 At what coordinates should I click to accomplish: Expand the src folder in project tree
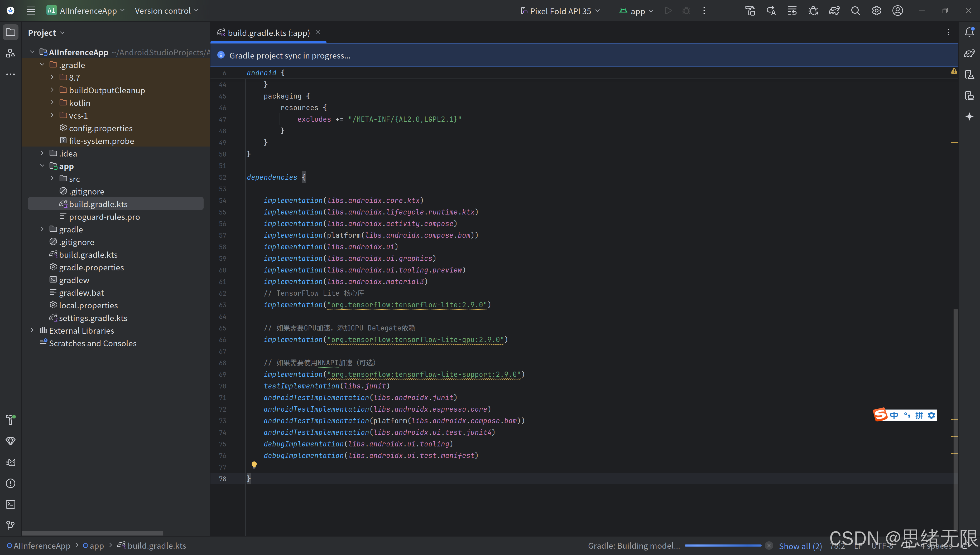(x=52, y=178)
